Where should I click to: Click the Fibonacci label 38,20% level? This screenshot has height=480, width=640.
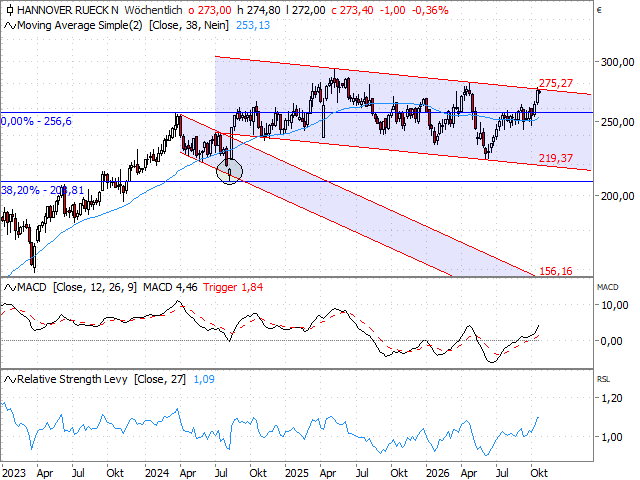pyautogui.click(x=42, y=190)
